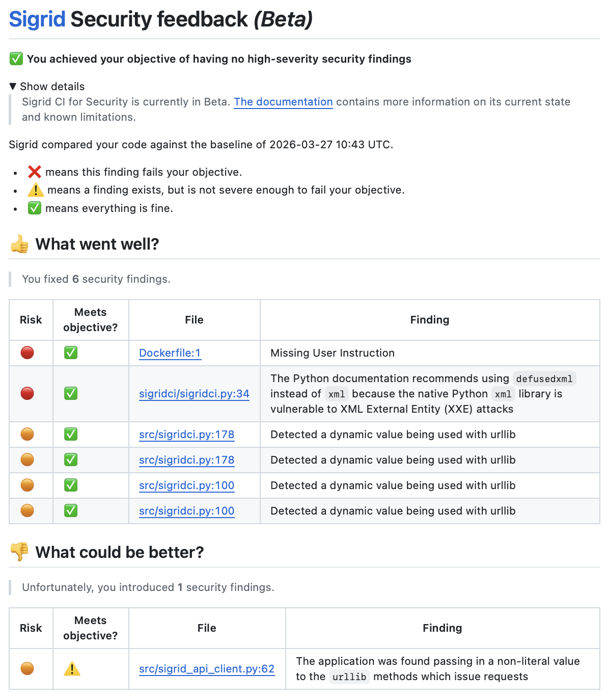The width and height of the screenshot is (608, 700).
Task: Click the warning triangle in the sigrid_api_client row
Action: [x=72, y=669]
